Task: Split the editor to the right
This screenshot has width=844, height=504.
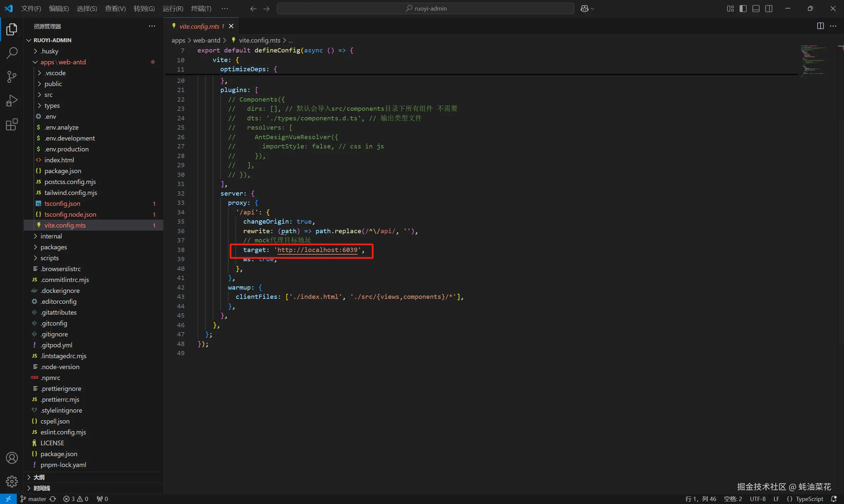Action: point(820,26)
